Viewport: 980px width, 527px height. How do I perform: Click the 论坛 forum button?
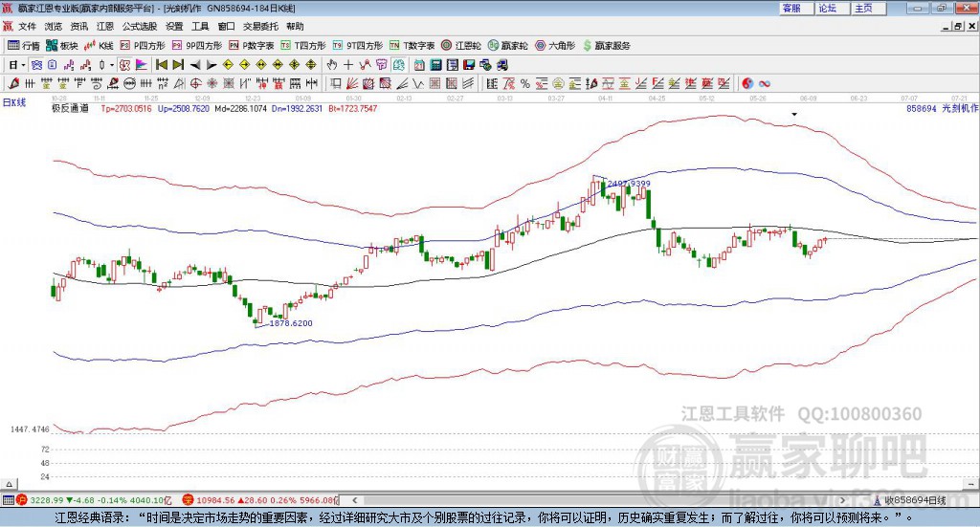(832, 8)
